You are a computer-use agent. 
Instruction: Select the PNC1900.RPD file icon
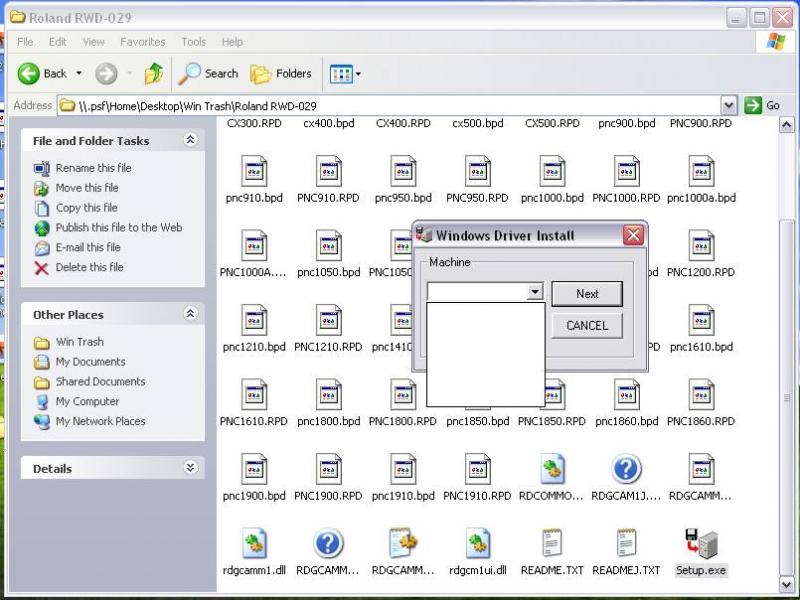[329, 469]
